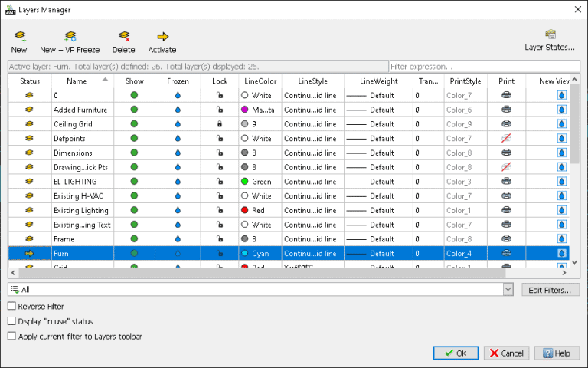Image resolution: width=588 pixels, height=368 pixels.
Task: Confirm with the OK button
Action: pyautogui.click(x=455, y=353)
